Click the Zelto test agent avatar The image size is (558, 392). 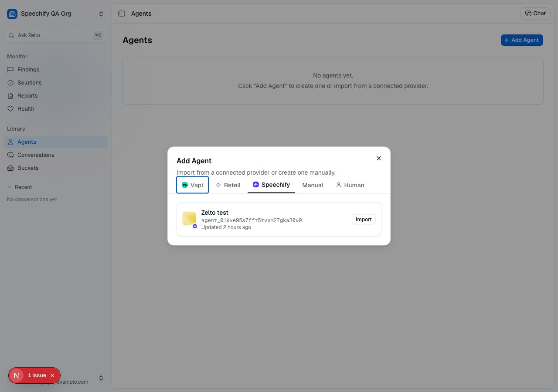click(189, 219)
